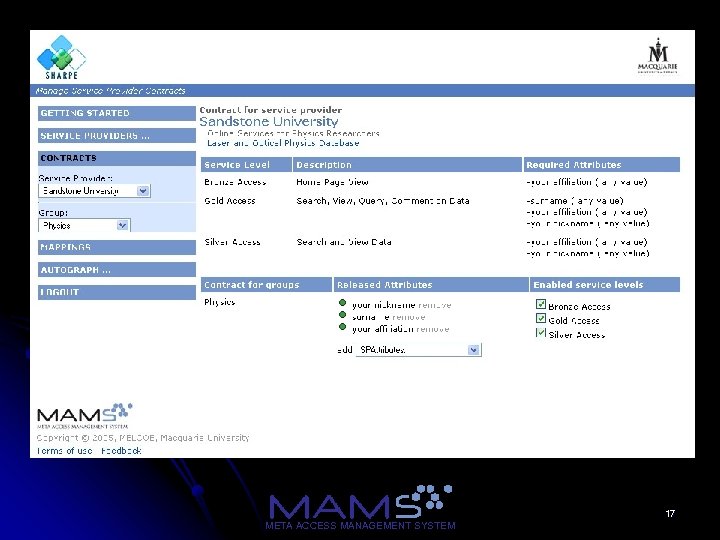Click the Service Level column header
This screenshot has height=540, width=720.
click(x=246, y=165)
